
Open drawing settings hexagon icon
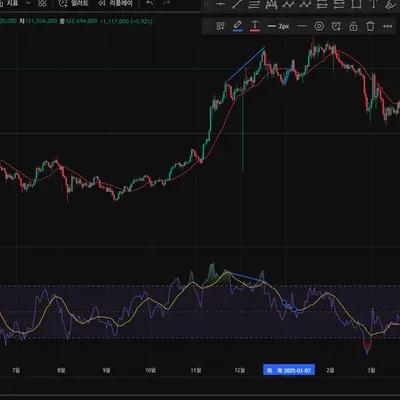pos(319,26)
